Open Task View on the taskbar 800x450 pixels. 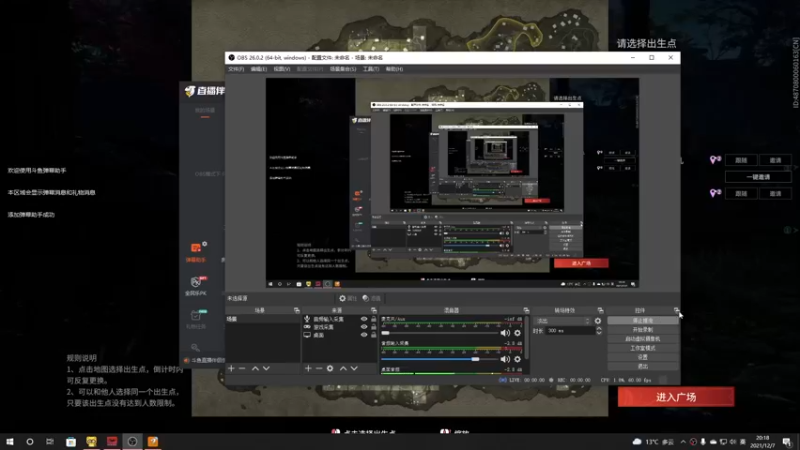click(50, 442)
